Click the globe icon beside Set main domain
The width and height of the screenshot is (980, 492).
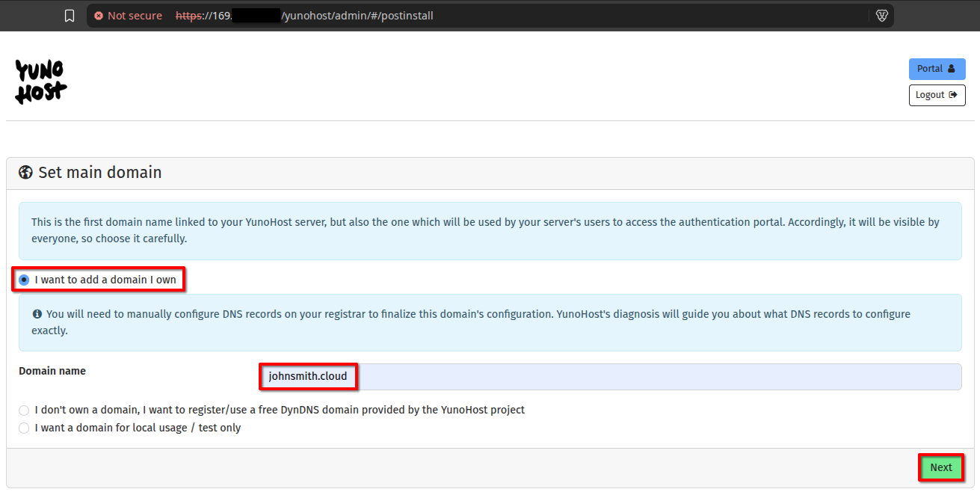[26, 173]
